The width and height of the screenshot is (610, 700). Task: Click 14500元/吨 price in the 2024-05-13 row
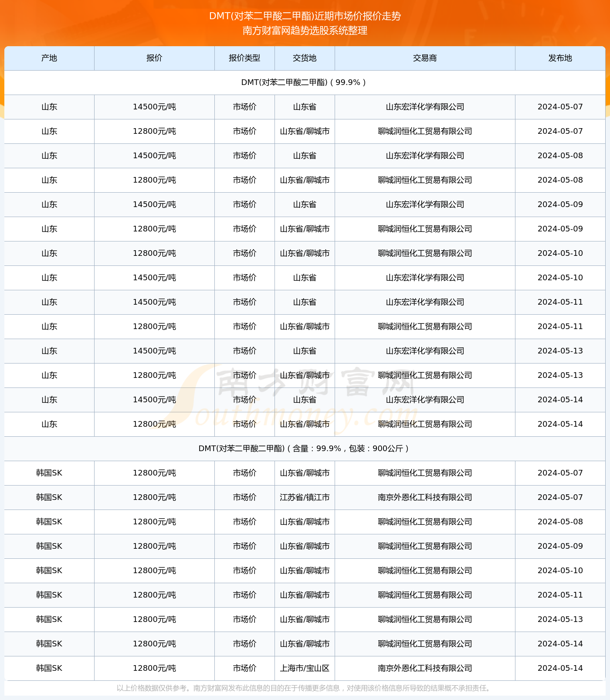tap(154, 351)
